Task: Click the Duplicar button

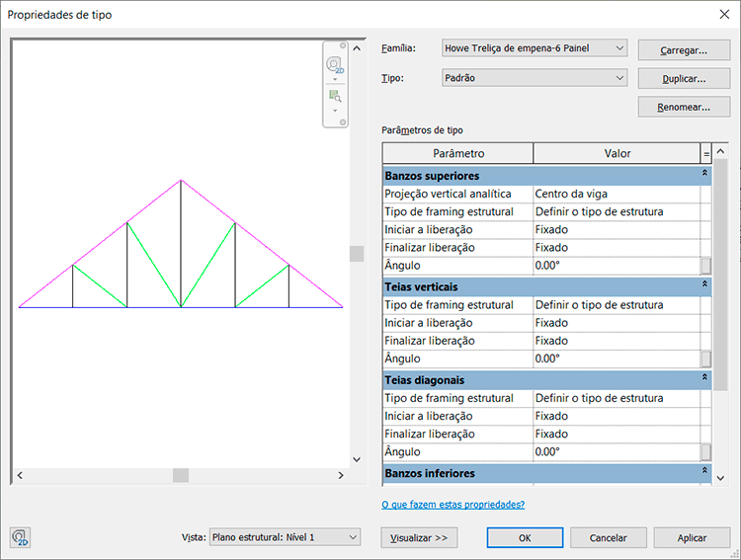Action: click(684, 78)
